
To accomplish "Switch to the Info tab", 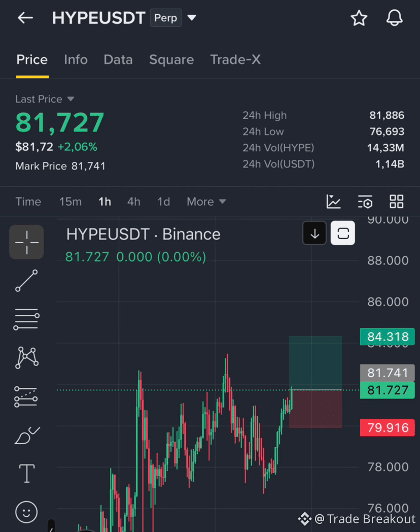I will point(76,60).
